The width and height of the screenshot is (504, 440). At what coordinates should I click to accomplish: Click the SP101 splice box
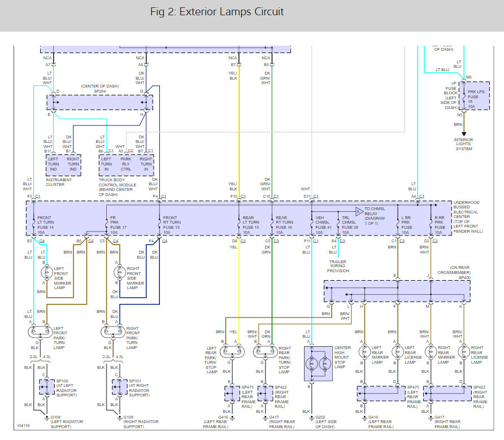[120, 387]
